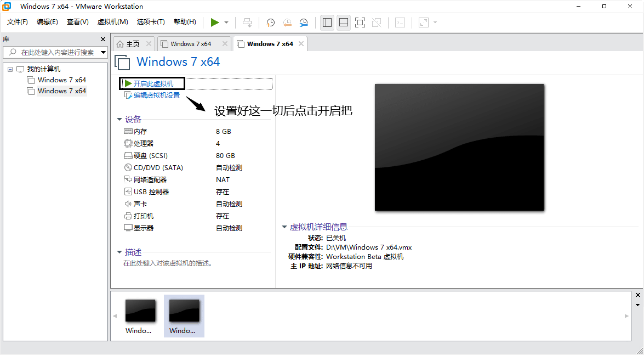Click the hard disk (SCSI) device icon
Image resolution: width=644 pixels, height=355 pixels.
(x=128, y=155)
